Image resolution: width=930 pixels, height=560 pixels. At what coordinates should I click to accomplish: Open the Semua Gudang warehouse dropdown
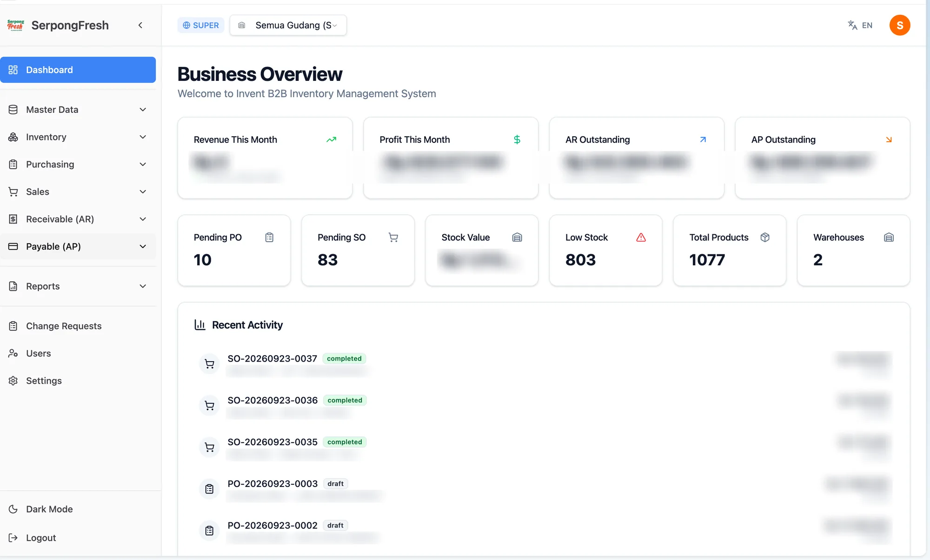click(288, 25)
